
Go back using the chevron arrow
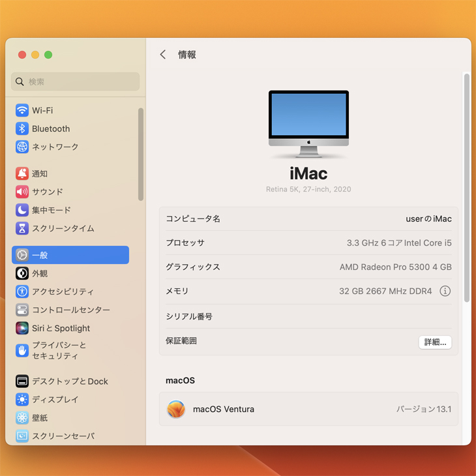click(163, 55)
